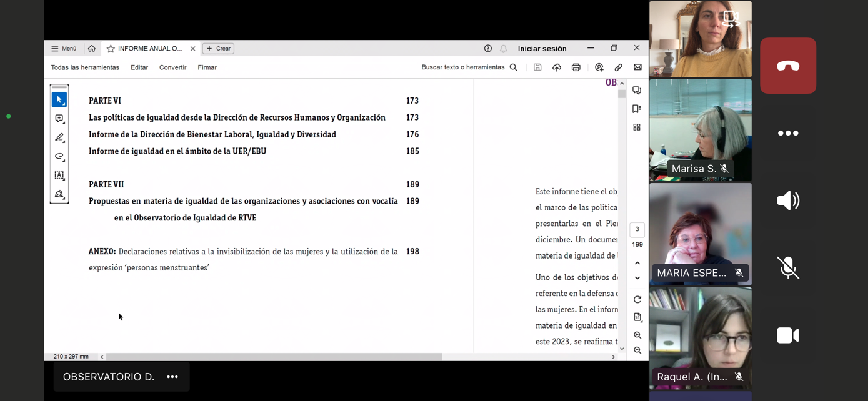Screen dimensions: 868x401
Task: Choose the selection arrow tool
Action: (59, 99)
